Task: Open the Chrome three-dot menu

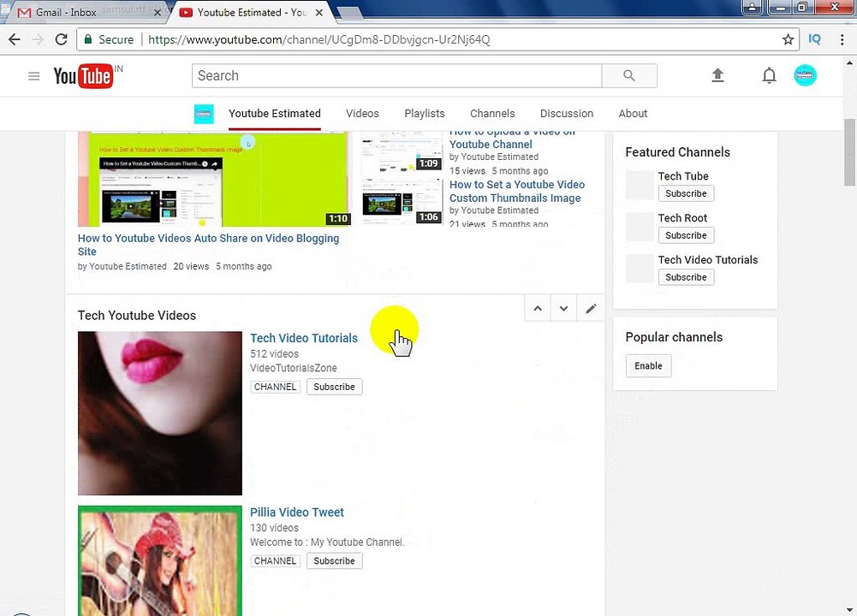Action: click(x=842, y=39)
